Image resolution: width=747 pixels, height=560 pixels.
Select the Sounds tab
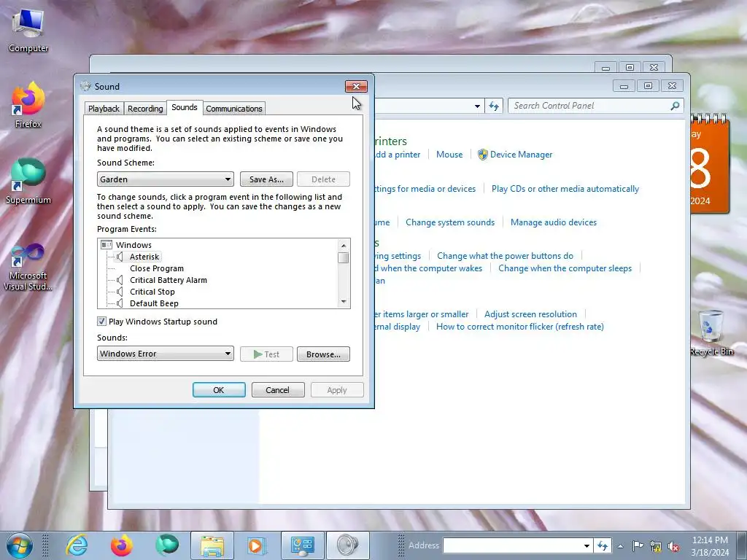click(185, 108)
